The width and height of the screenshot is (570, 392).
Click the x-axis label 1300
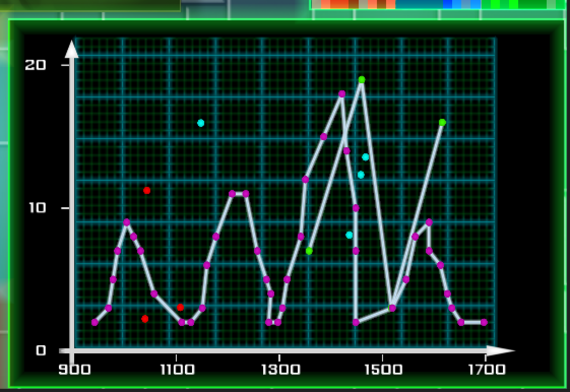[x=280, y=370]
